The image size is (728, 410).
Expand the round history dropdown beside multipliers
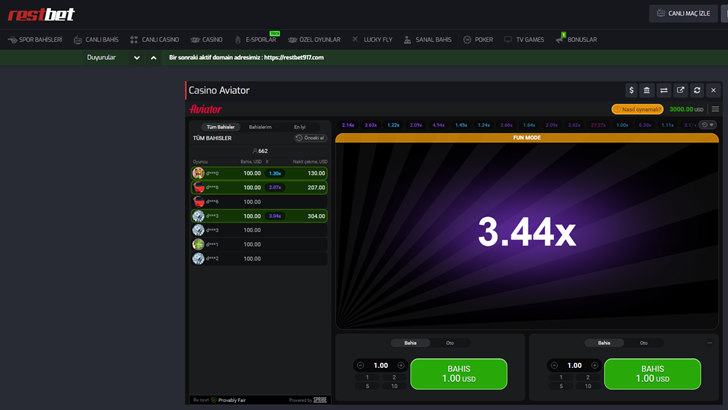tap(708, 125)
